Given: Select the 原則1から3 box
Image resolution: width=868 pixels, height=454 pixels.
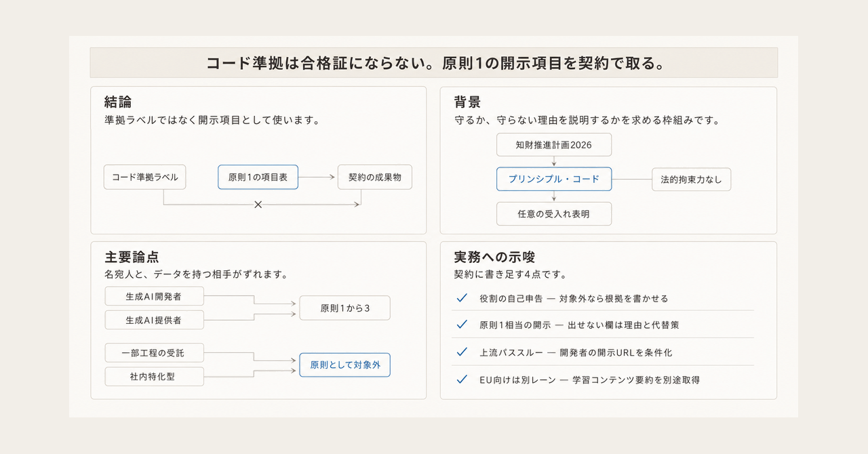Looking at the screenshot, I should (345, 308).
